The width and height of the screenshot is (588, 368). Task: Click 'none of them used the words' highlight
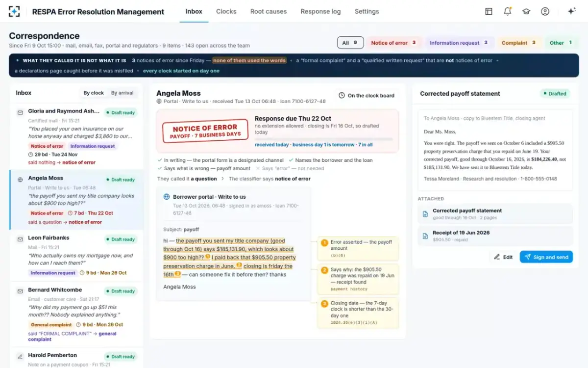point(249,61)
